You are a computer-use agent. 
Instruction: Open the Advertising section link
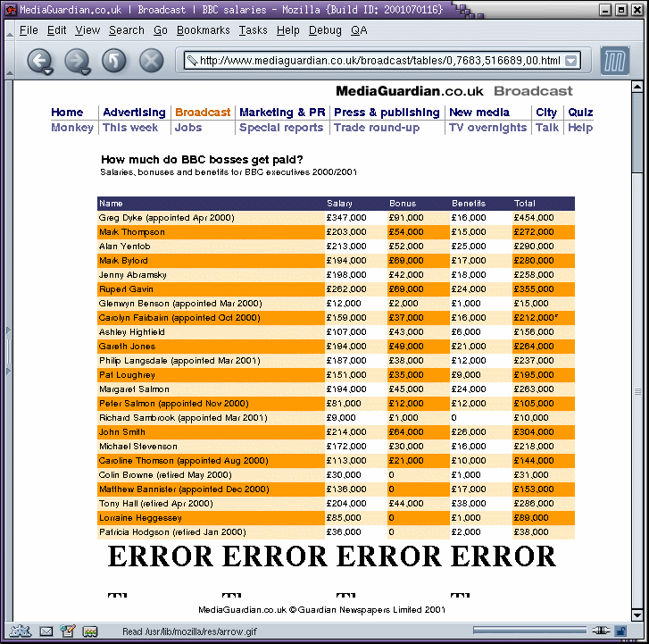[x=134, y=113]
